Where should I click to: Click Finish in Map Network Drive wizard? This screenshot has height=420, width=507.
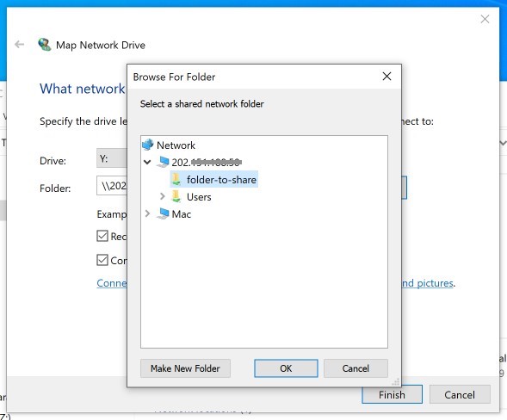(x=392, y=394)
